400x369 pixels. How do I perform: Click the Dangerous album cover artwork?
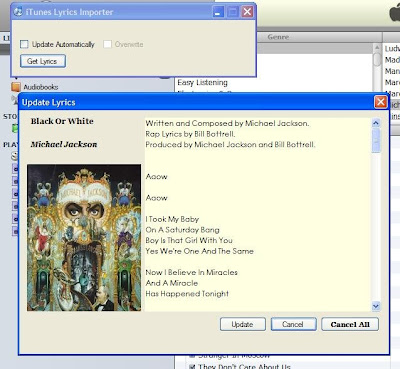(84, 237)
